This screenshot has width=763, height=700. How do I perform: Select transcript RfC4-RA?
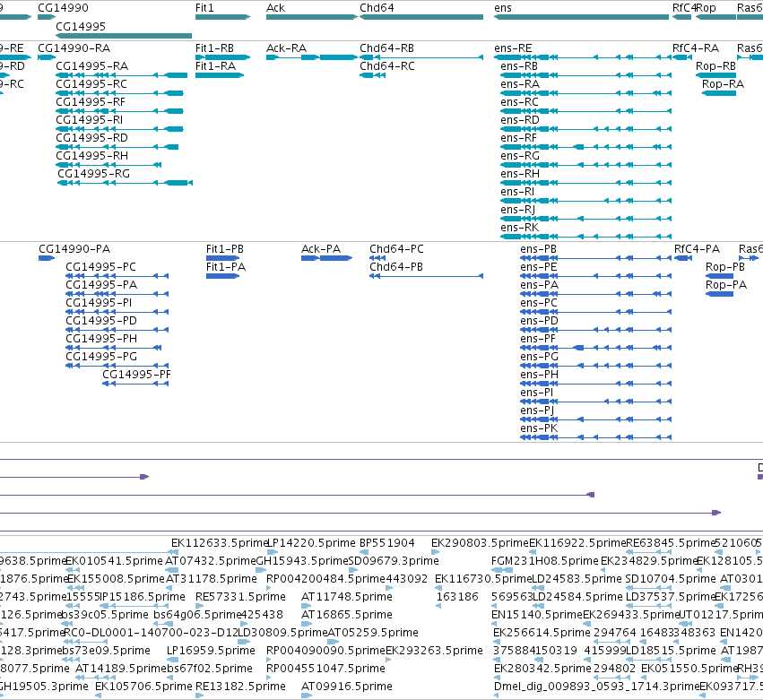tap(682, 57)
